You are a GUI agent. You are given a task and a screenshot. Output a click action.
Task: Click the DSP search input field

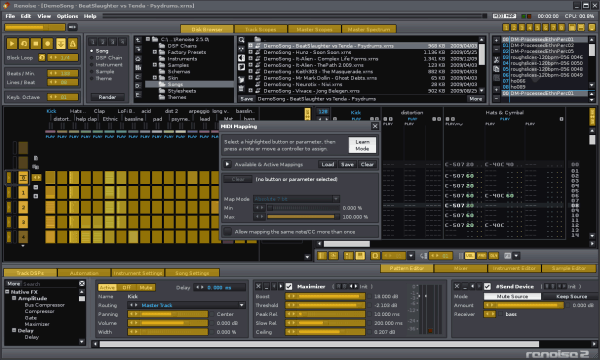click(50, 283)
